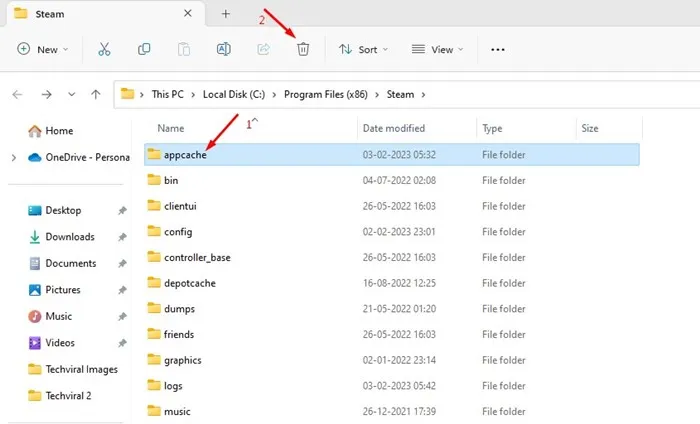
Task: Sort by the Type column header
Action: pyautogui.click(x=492, y=129)
